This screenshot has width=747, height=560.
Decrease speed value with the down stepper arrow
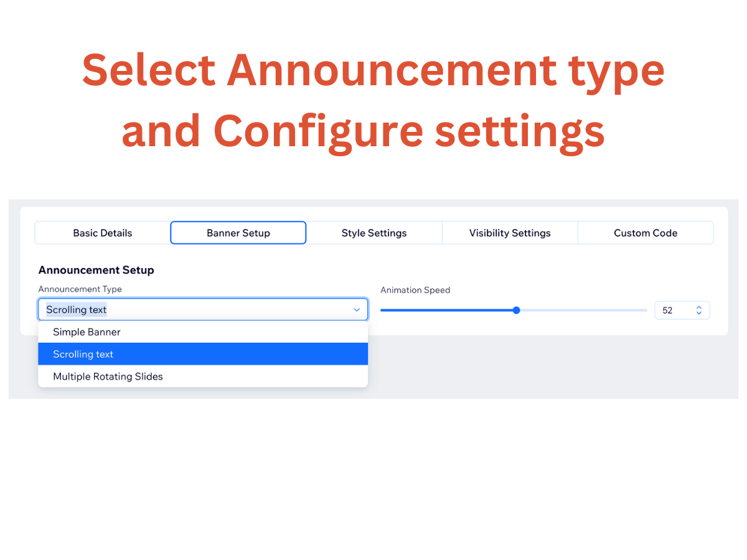699,313
